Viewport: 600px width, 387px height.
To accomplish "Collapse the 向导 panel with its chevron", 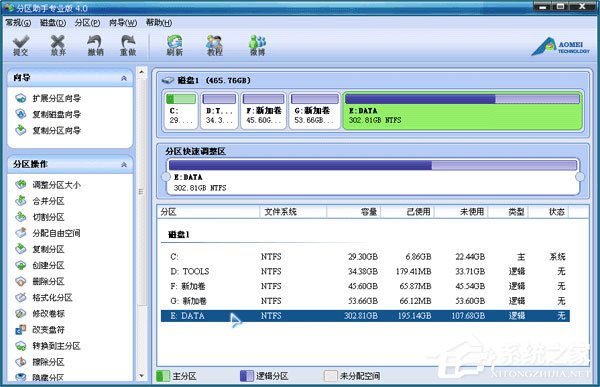I will (124, 78).
